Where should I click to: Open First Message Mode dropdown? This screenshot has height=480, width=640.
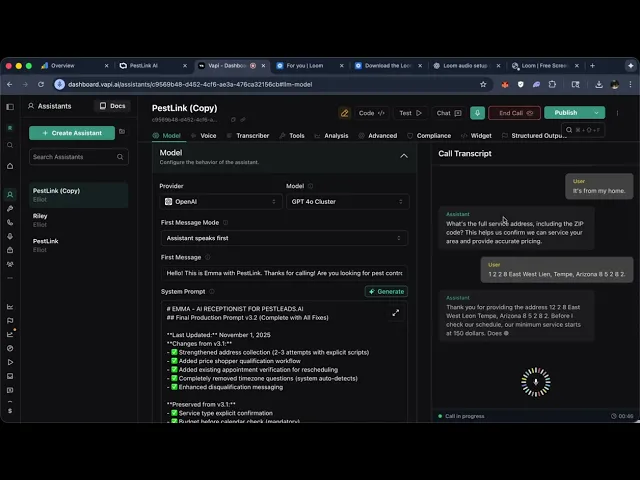(x=284, y=238)
